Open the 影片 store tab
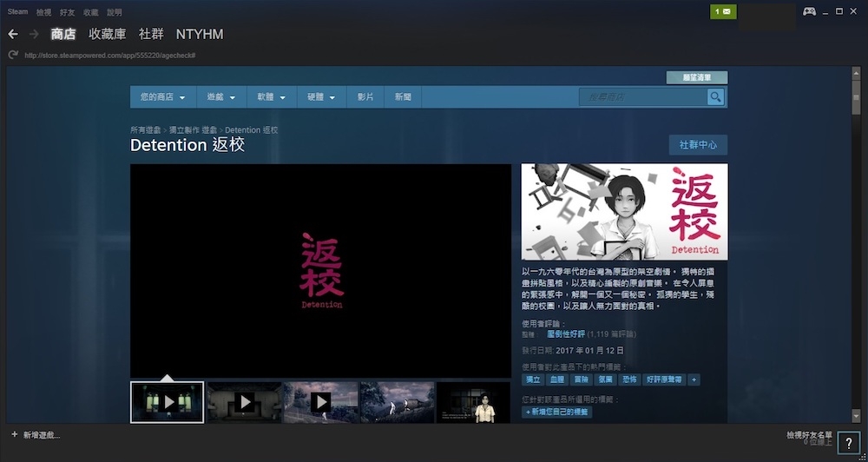This screenshot has height=462, width=868. (x=365, y=97)
